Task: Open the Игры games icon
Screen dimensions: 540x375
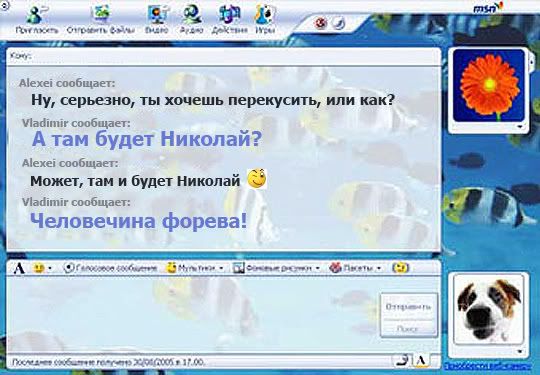Action: pyautogui.click(x=265, y=14)
